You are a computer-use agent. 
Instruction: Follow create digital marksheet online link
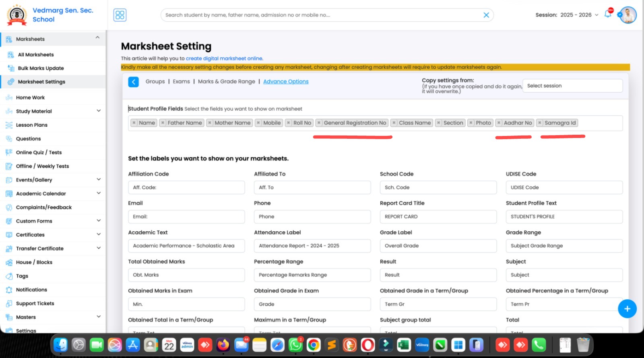(224, 58)
